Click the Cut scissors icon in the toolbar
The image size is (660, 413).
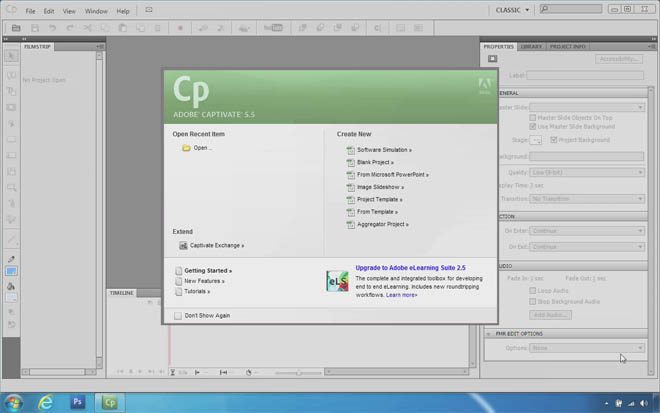click(87, 28)
